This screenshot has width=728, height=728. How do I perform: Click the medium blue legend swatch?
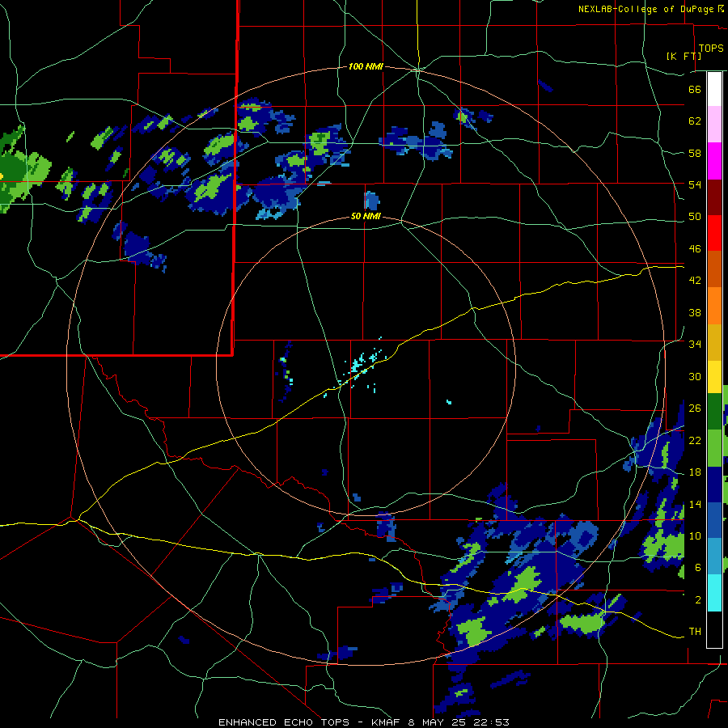[714, 520]
